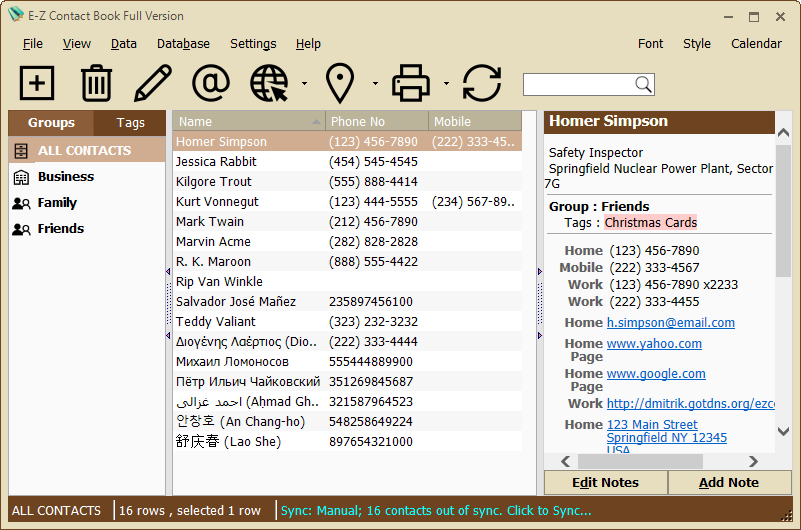Select the Teddy Valiant contact row
Image resolution: width=801 pixels, height=530 pixels.
(347, 322)
